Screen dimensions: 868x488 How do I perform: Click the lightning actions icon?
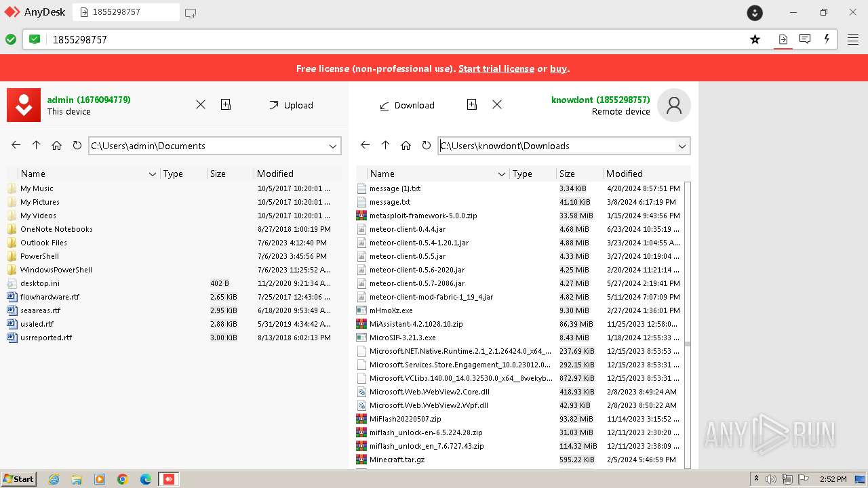[x=827, y=39]
